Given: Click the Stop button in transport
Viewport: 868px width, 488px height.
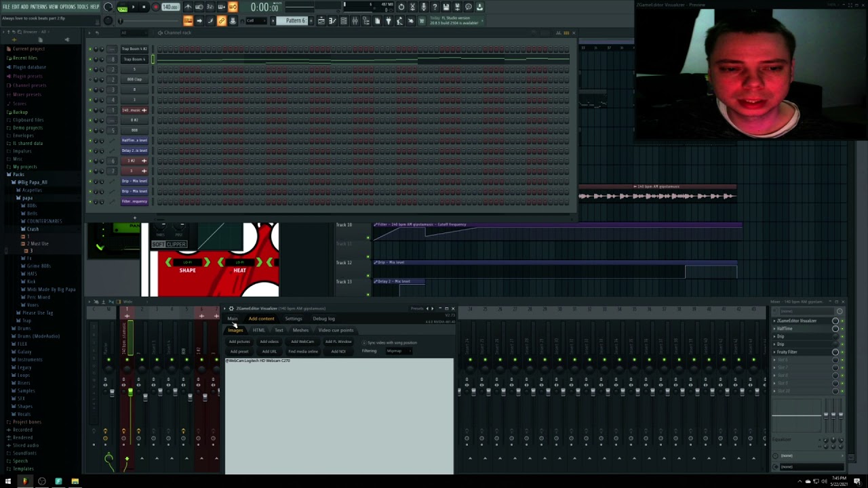Looking at the screenshot, I should (x=144, y=7).
